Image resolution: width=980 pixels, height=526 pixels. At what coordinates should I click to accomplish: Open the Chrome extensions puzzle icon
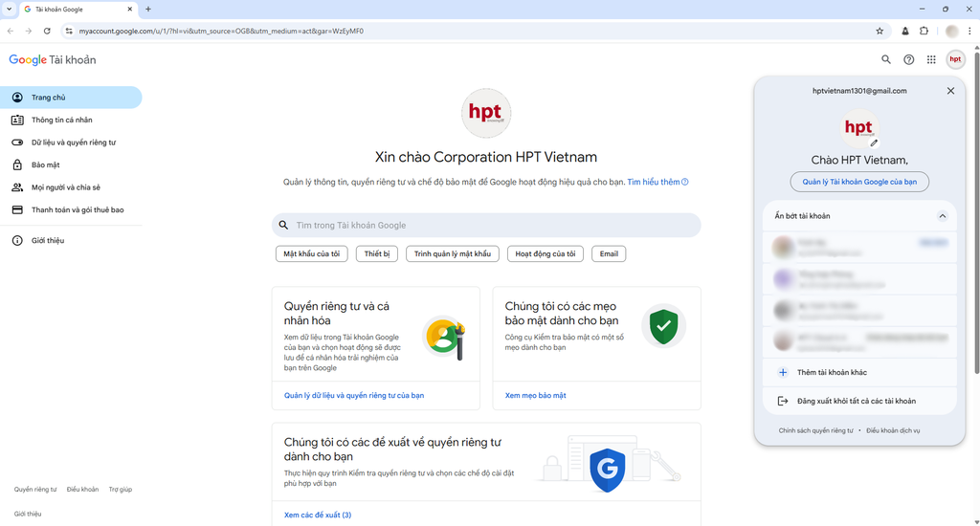tap(924, 31)
